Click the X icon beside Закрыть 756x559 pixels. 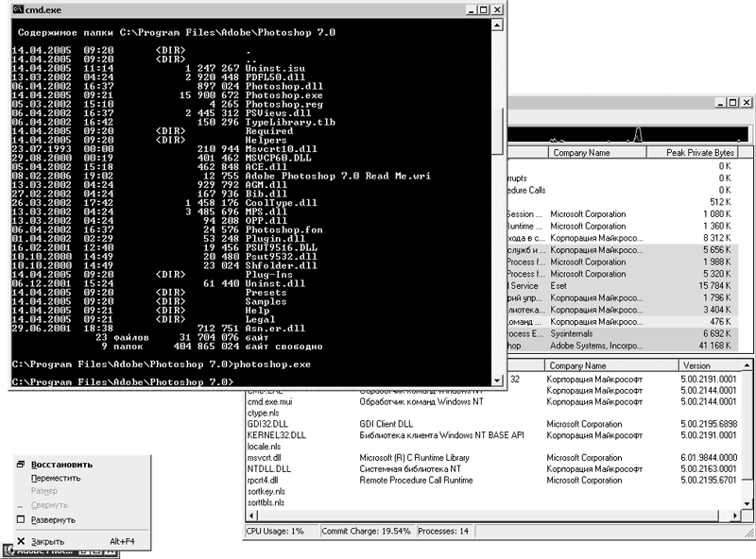[x=20, y=541]
